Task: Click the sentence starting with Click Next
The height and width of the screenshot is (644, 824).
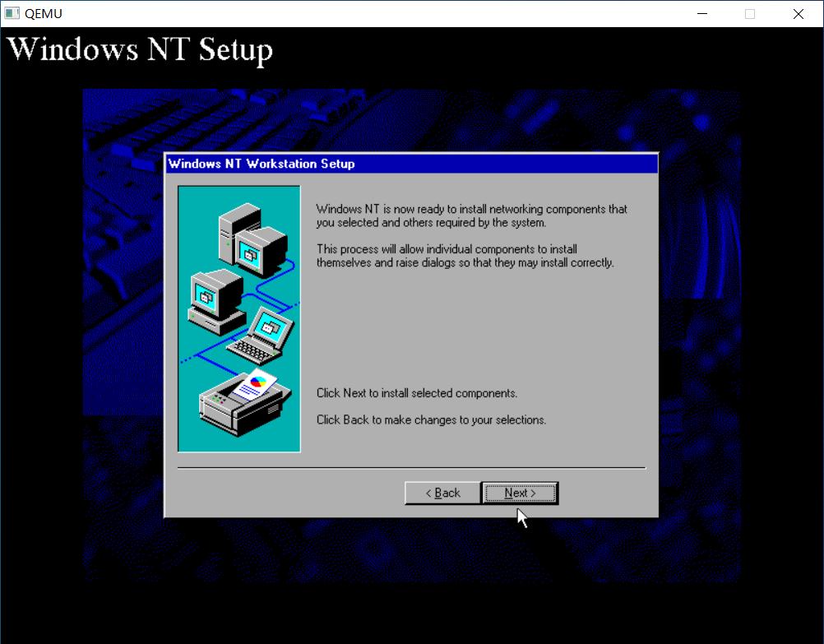Action: click(x=418, y=393)
